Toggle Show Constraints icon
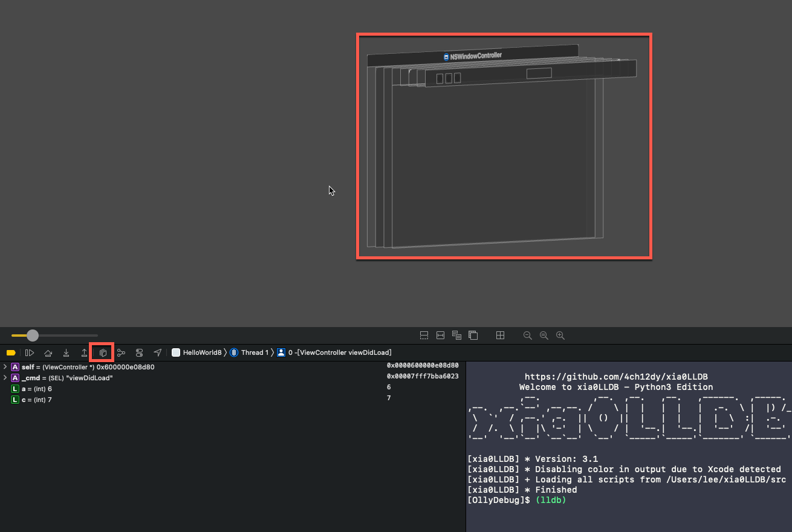792x532 pixels. 440,336
